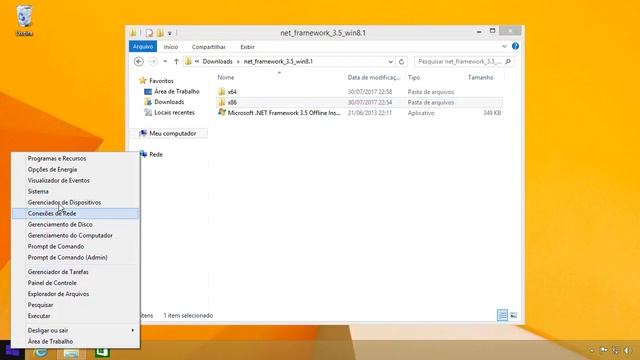Choose Explorador de Arquivos entry
The image size is (640, 360).
pos(76,294)
